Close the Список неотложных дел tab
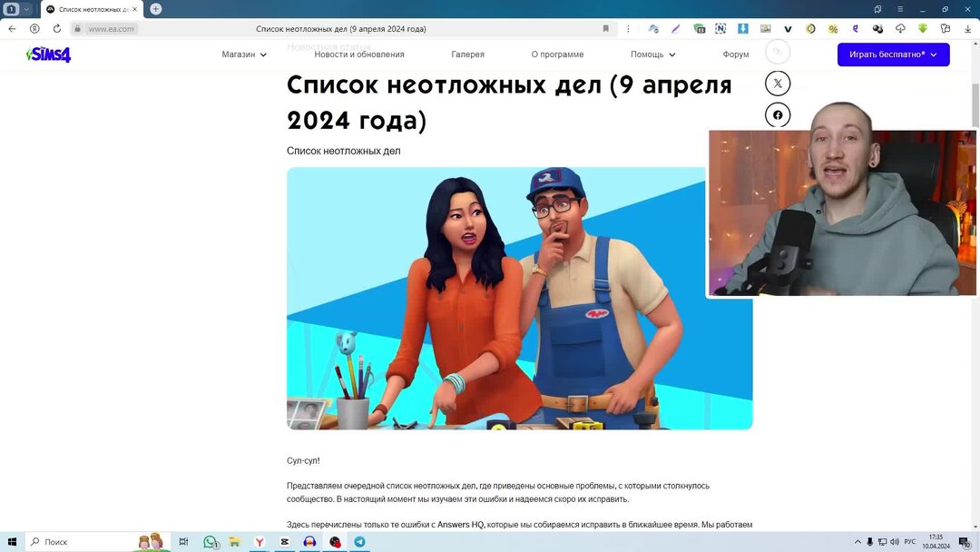The height and width of the screenshot is (552, 980). [x=134, y=9]
